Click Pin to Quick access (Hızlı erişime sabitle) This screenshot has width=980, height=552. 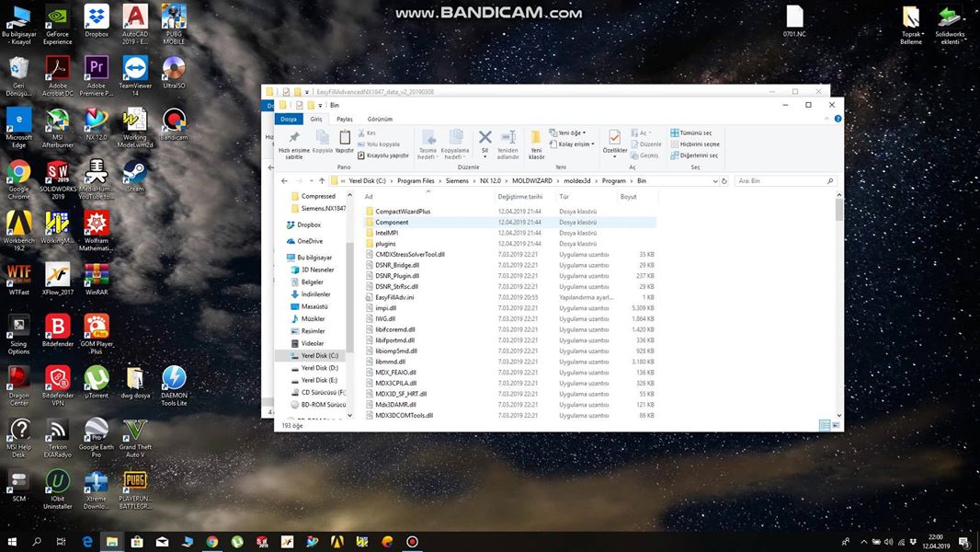(x=294, y=145)
